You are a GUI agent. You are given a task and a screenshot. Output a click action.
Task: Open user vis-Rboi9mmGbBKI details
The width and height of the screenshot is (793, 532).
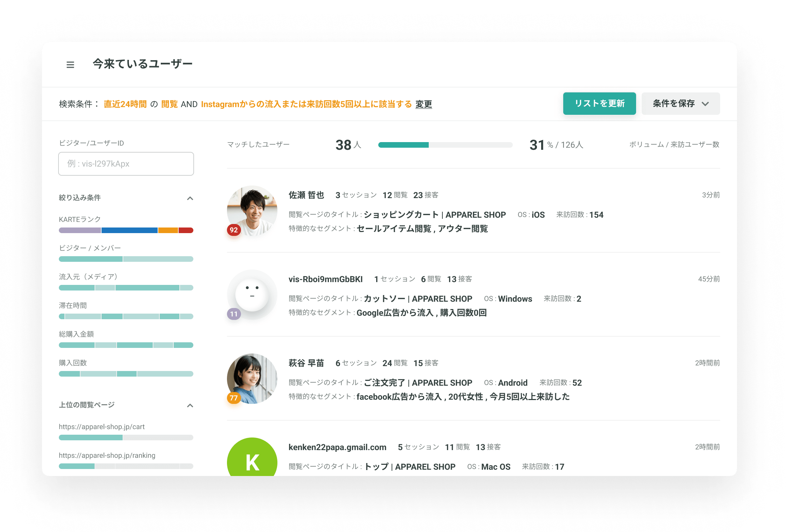click(325, 279)
